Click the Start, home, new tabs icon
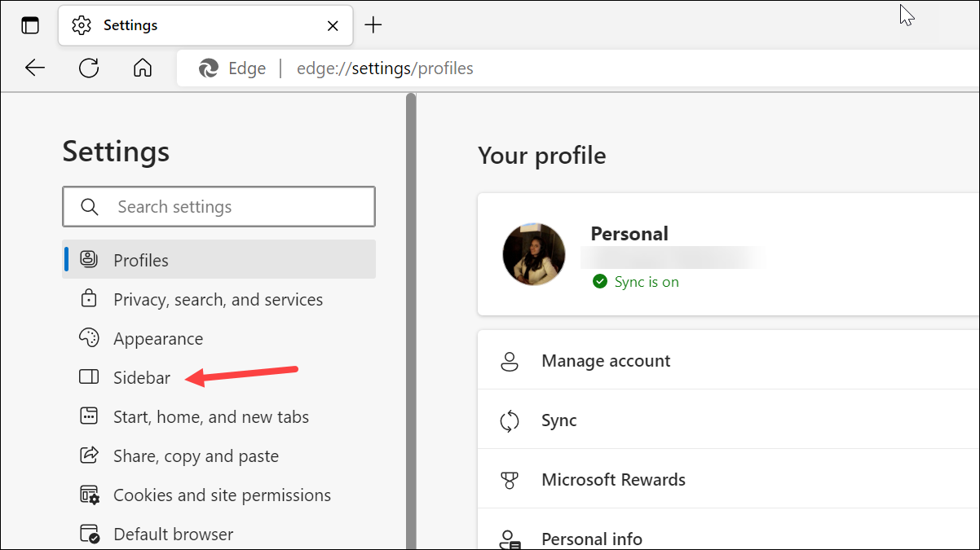 (x=89, y=416)
